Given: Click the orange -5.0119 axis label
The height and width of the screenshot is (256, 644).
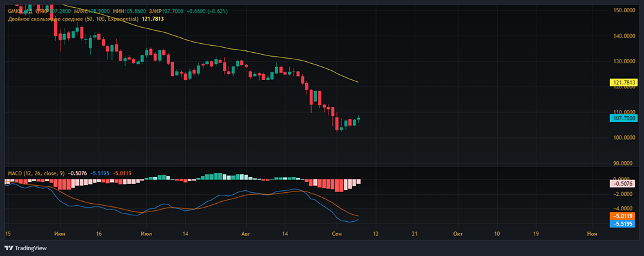Looking at the screenshot, I should 622,216.
